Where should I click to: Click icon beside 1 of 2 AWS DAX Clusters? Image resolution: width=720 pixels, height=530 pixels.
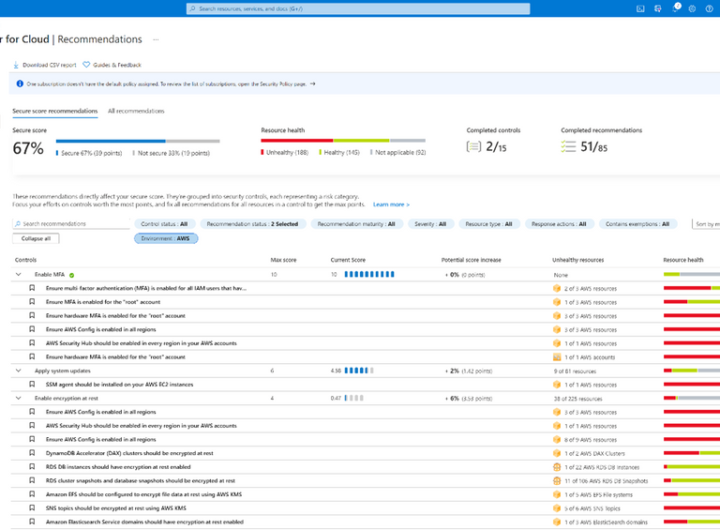click(x=557, y=453)
